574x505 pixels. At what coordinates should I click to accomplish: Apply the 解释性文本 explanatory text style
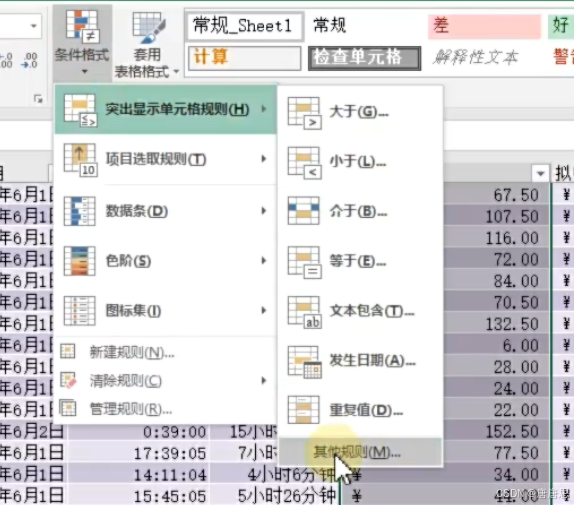(484, 58)
